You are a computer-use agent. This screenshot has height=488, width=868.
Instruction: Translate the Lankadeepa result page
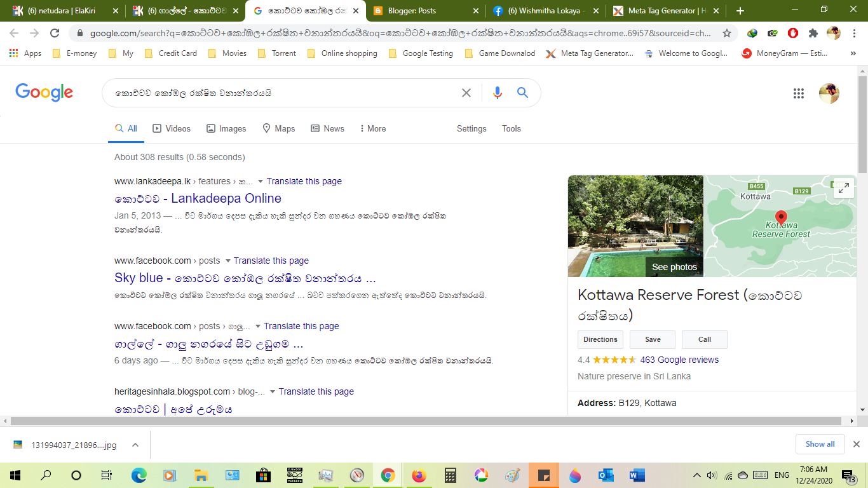[x=304, y=181]
